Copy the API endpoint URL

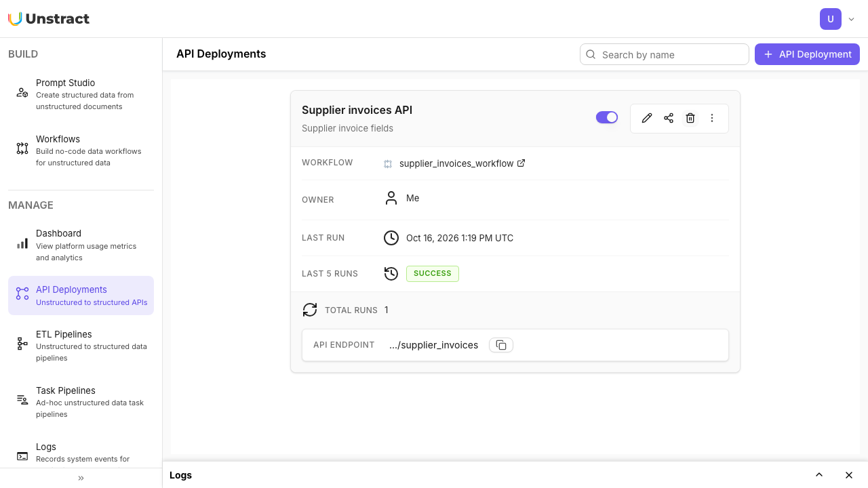pyautogui.click(x=501, y=345)
